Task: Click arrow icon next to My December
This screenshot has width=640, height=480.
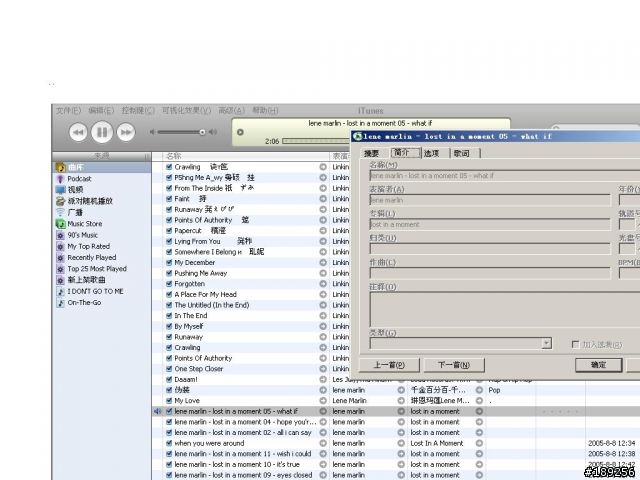Action: click(323, 262)
